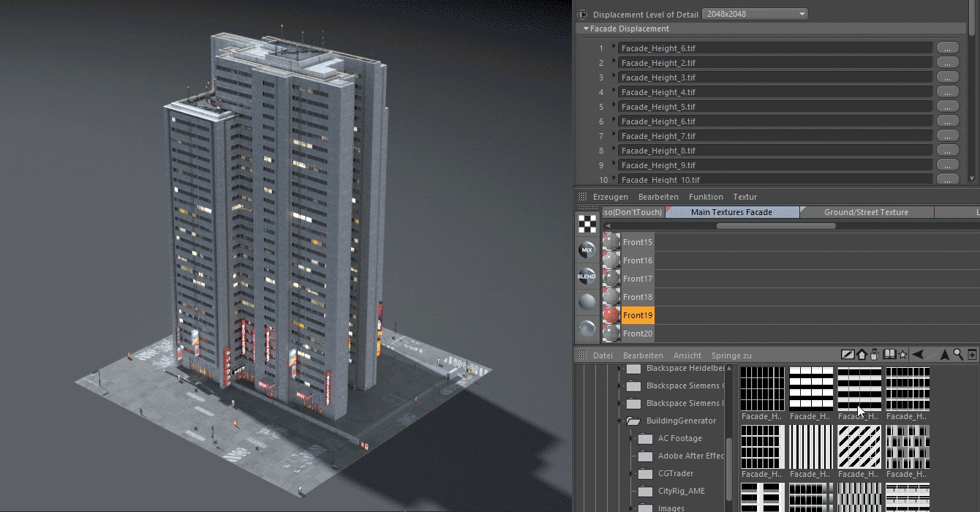Click the star favorites icon

point(903,355)
